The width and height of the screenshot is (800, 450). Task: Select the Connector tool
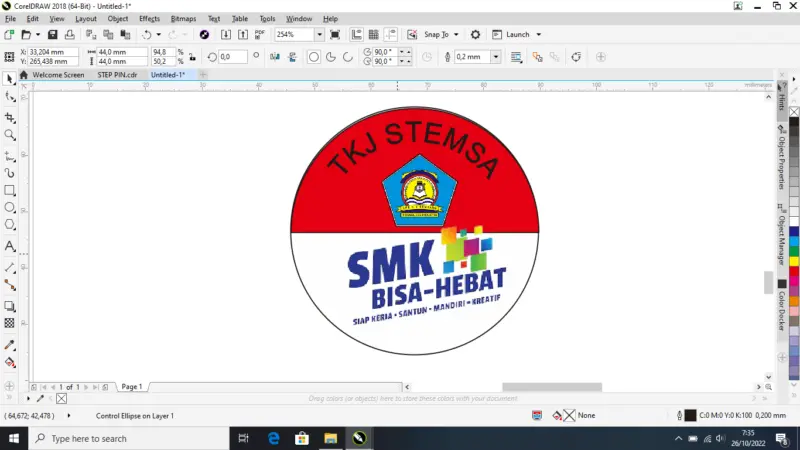(x=9, y=285)
